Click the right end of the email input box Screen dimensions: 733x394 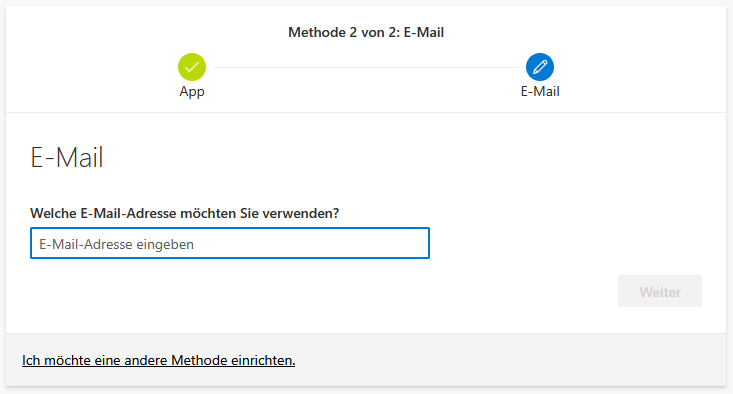pos(416,243)
